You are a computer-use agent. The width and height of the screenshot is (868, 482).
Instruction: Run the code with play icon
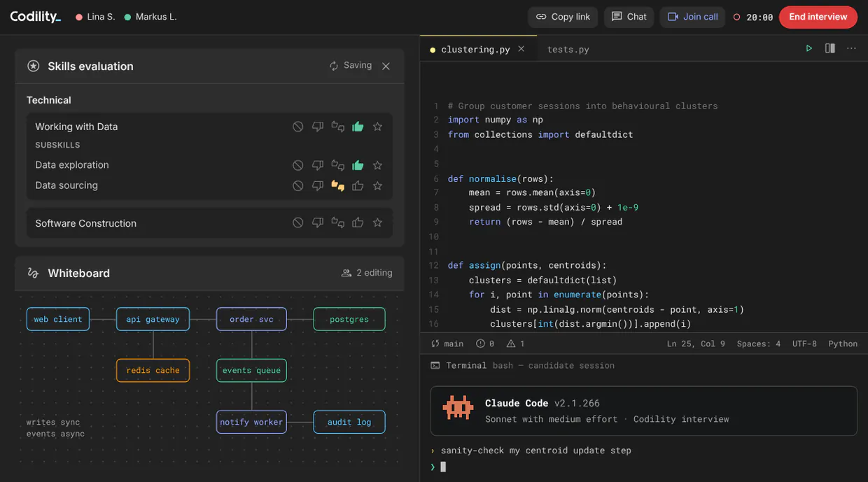click(x=809, y=48)
